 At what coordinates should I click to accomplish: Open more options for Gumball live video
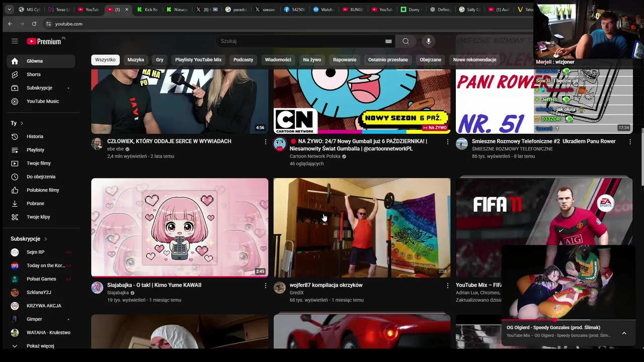[448, 142]
